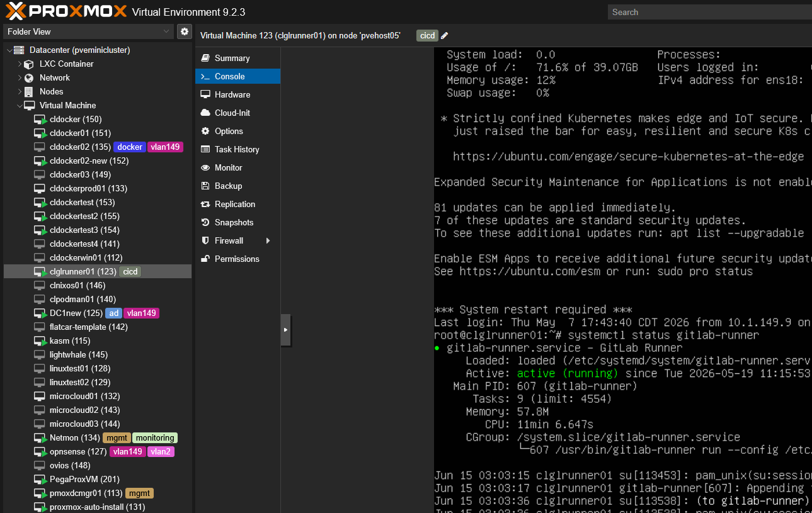
Task: Click the docker tag on cldocker02
Action: pyautogui.click(x=130, y=147)
